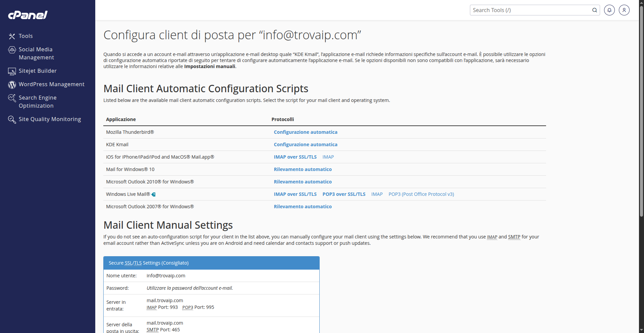Click plain IMAP link for Windows Live Mail

click(x=377, y=194)
